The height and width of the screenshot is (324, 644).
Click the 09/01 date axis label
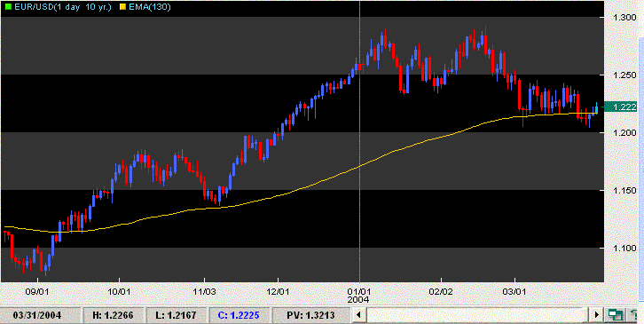pos(37,291)
